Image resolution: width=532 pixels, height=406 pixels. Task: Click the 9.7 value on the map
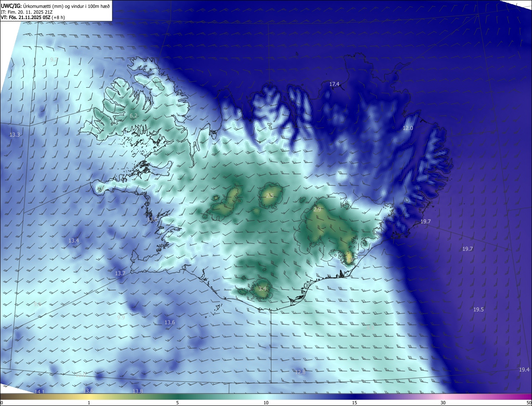[54, 60]
